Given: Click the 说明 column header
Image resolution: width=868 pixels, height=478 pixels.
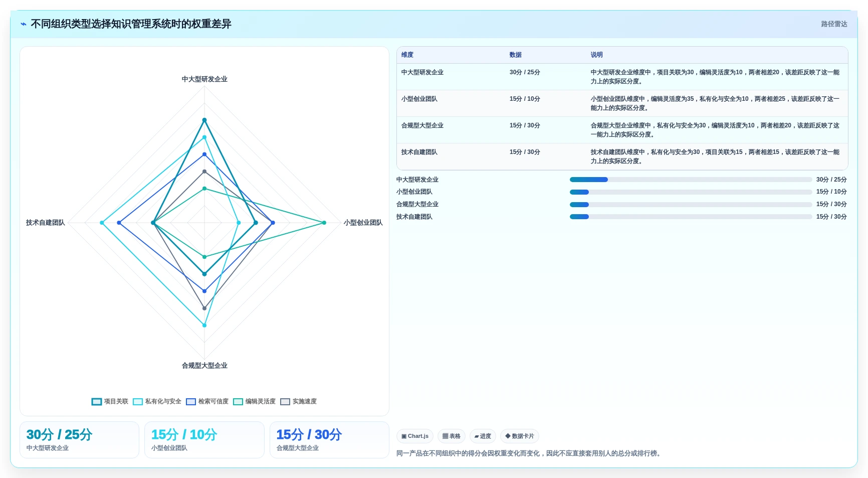Looking at the screenshot, I should (596, 55).
